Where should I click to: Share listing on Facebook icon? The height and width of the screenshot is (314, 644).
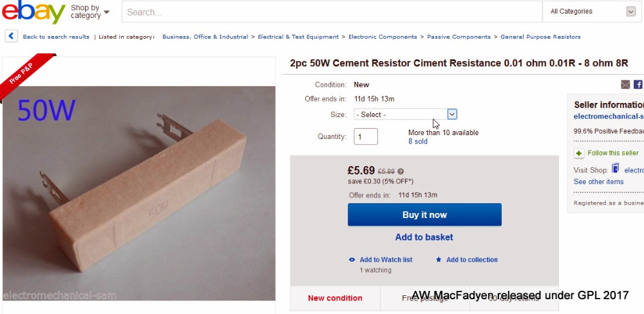tap(638, 84)
